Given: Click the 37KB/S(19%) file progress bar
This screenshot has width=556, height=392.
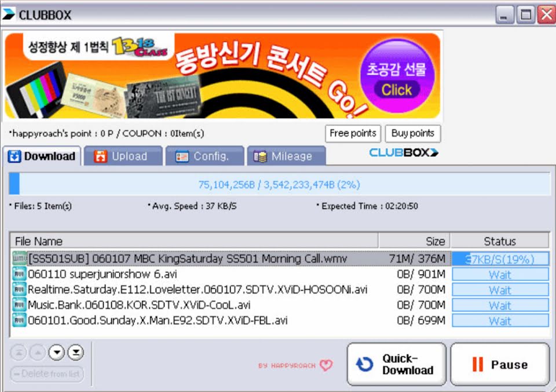Looking at the screenshot, I should click(500, 259).
